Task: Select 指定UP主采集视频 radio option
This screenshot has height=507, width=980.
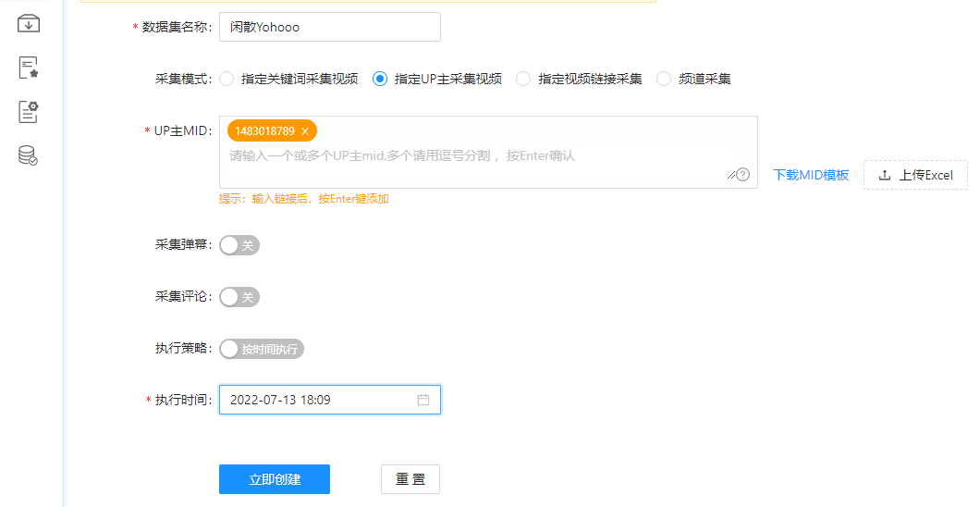Action: 380,79
